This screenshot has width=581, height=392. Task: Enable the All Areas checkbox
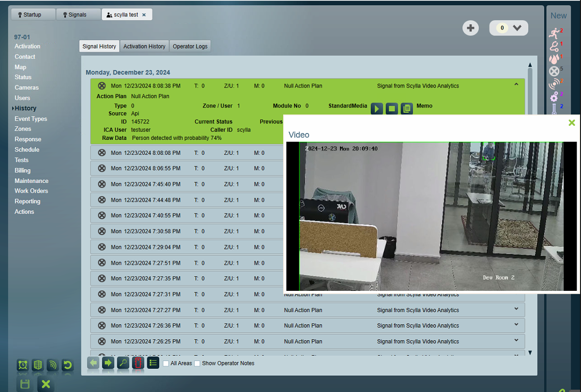[166, 363]
